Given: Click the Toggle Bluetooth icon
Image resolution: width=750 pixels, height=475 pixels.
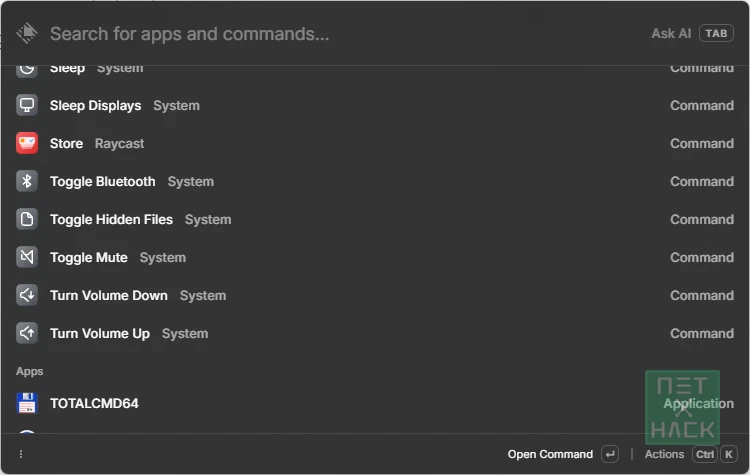Looking at the screenshot, I should (27, 181).
